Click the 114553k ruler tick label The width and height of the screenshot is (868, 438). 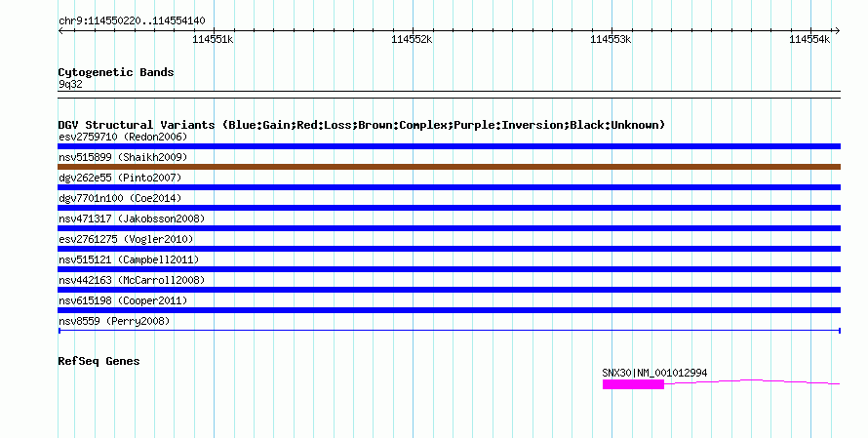pos(610,39)
